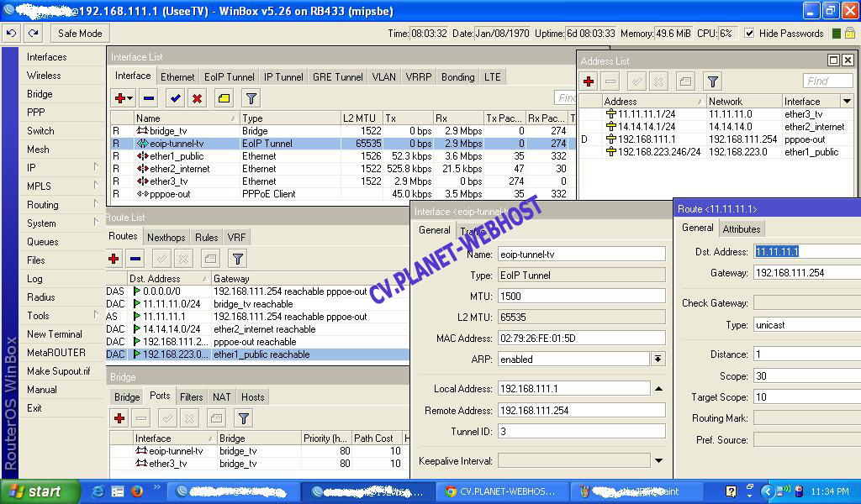Click the redo arrow icon in top toolbar
Viewport: 861px width, 504px height.
pyautogui.click(x=33, y=33)
